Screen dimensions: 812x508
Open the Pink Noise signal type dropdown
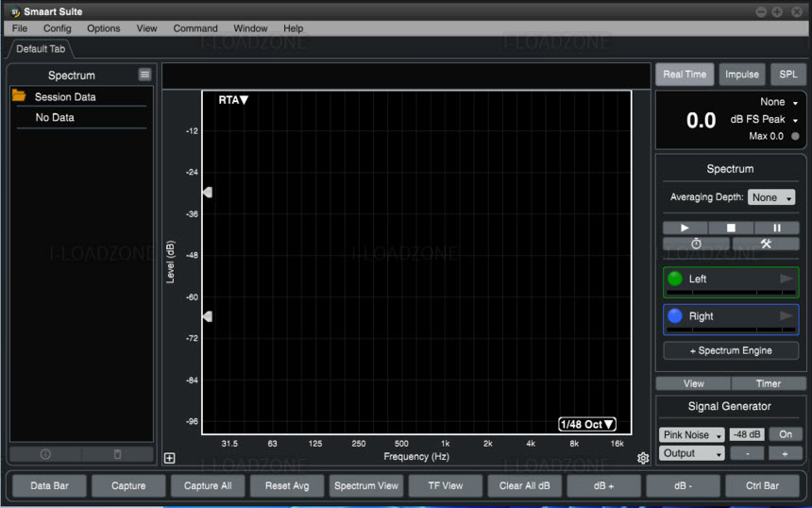[x=691, y=434]
